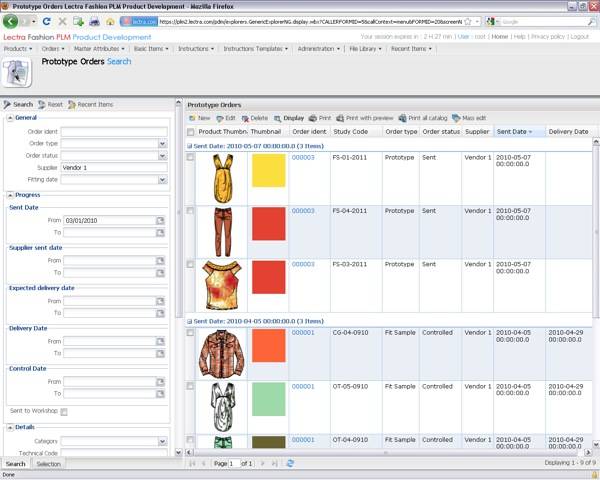The image size is (600, 480).
Task: Open the Instructions Templates menu
Action: click(x=256, y=49)
